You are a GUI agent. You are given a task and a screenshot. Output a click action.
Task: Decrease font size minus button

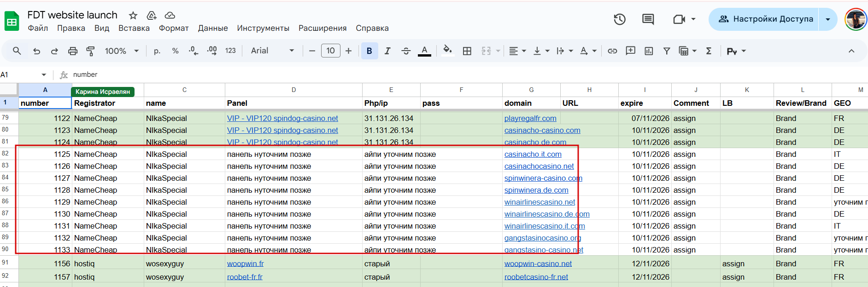pyautogui.click(x=312, y=51)
